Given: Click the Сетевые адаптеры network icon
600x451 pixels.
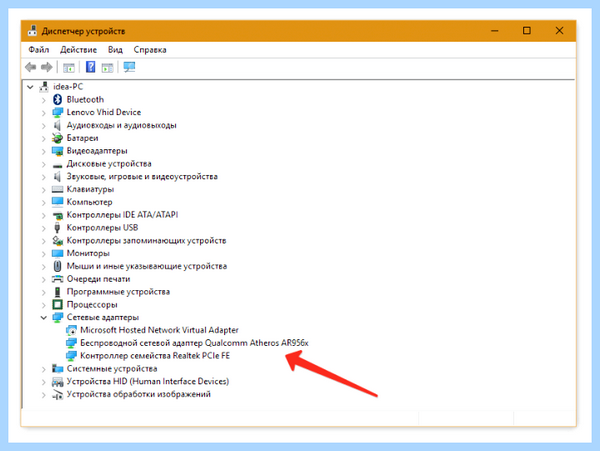Looking at the screenshot, I should click(57, 317).
